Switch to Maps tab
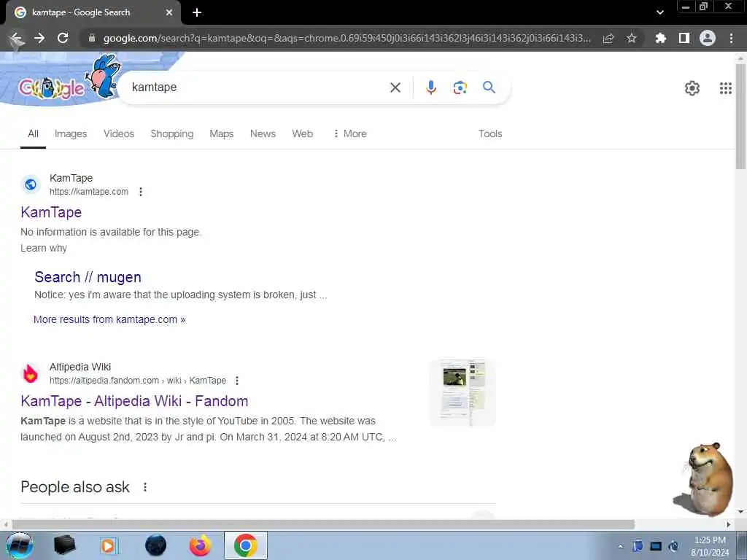 [222, 134]
